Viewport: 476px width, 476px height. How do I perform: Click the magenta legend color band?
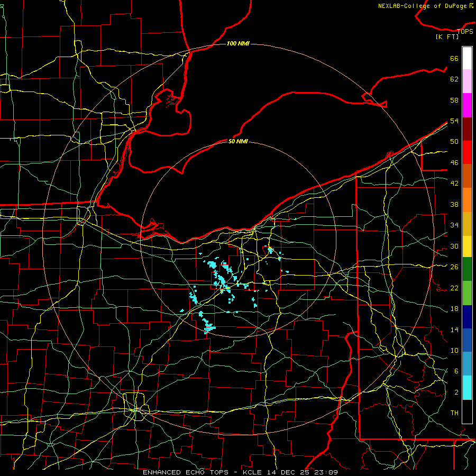tap(467, 105)
